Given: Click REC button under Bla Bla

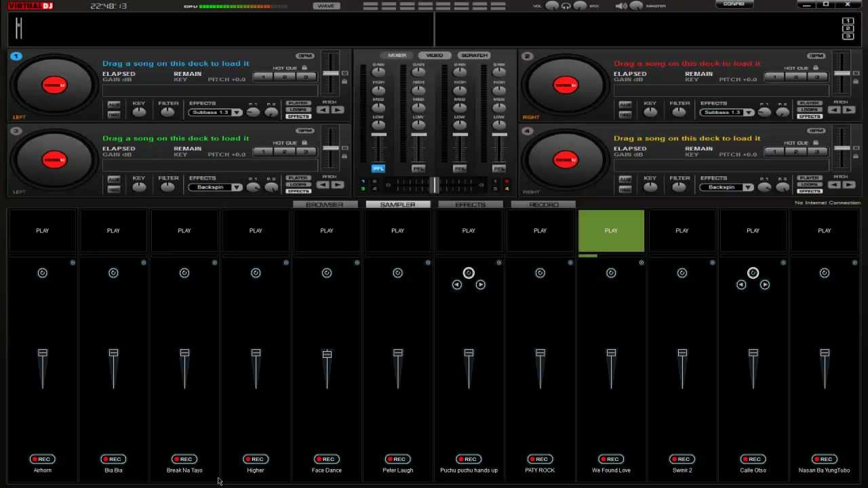Looking at the screenshot, I should point(113,459).
